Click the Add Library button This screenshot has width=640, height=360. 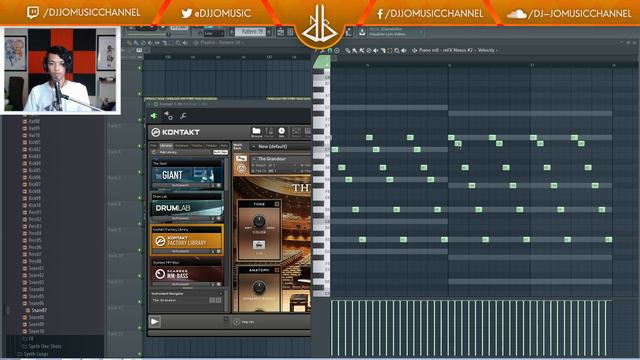click(x=168, y=152)
